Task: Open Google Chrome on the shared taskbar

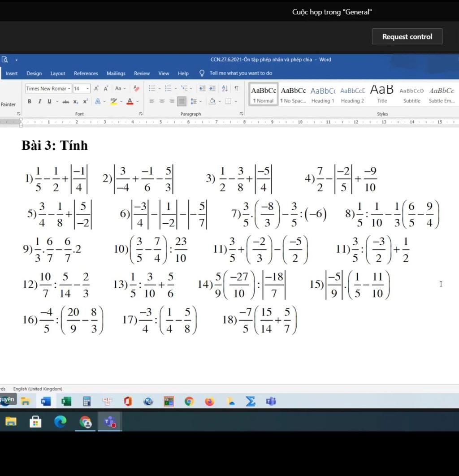Action: click(189, 401)
